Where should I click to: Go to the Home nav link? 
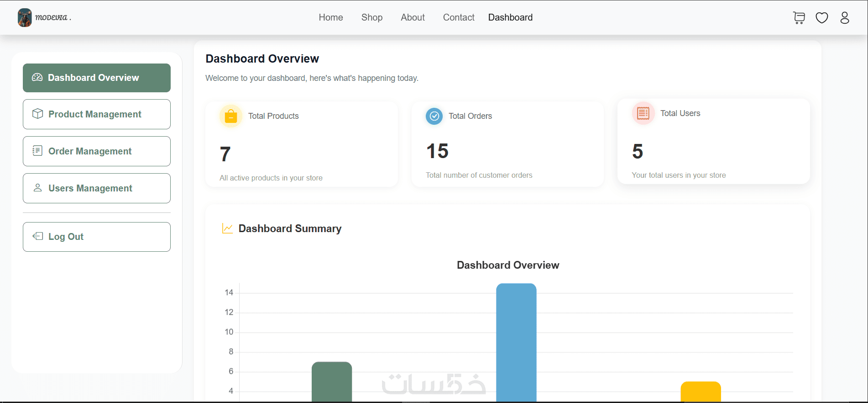[x=331, y=17]
